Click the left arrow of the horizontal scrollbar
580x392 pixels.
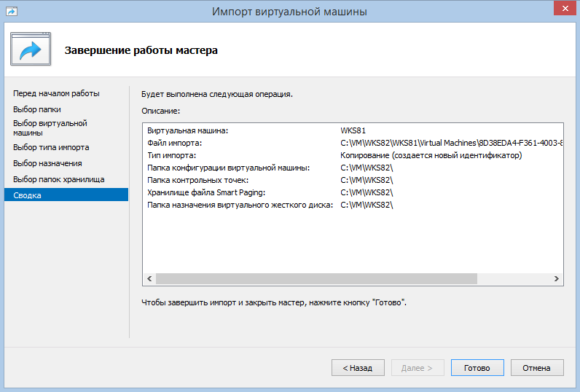pyautogui.click(x=149, y=279)
